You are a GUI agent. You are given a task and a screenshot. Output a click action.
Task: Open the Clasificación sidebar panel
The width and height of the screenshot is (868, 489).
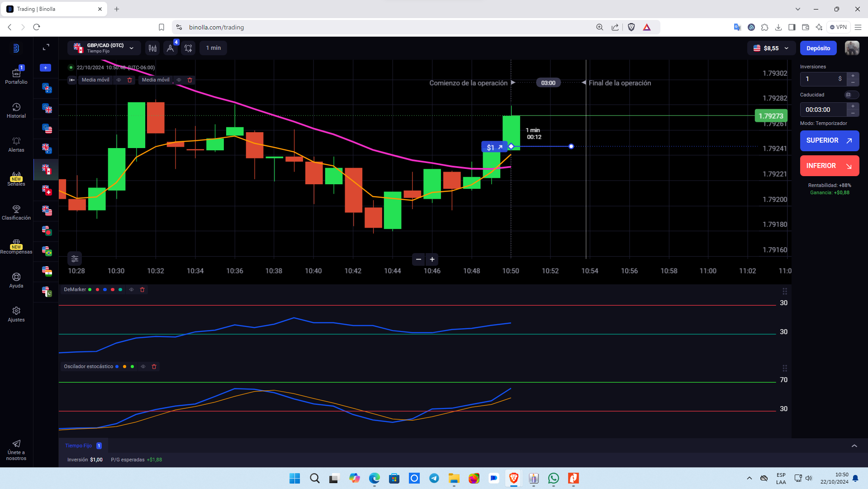click(16, 212)
